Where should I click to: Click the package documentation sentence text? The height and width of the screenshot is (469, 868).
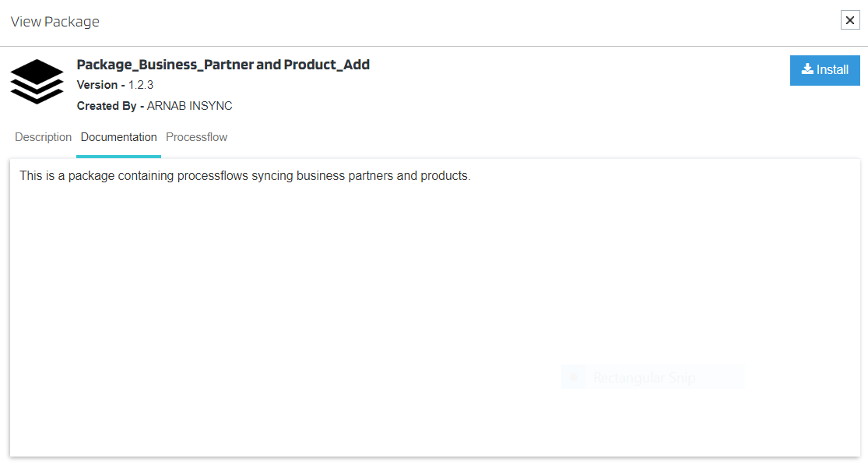pyautogui.click(x=244, y=176)
